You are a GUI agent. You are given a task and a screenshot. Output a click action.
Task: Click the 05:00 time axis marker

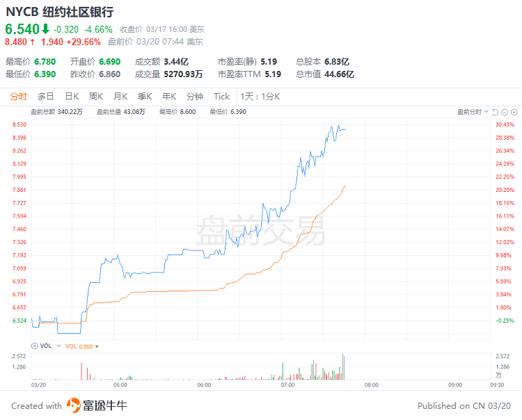point(120,385)
